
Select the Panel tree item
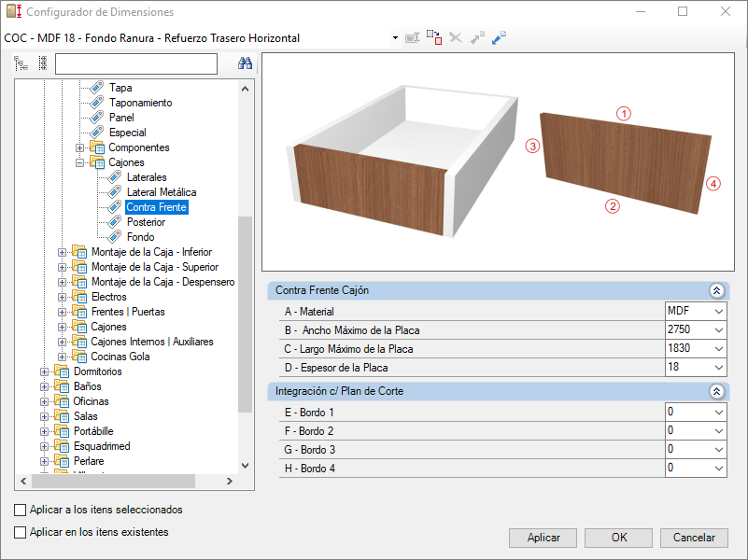[x=121, y=118]
